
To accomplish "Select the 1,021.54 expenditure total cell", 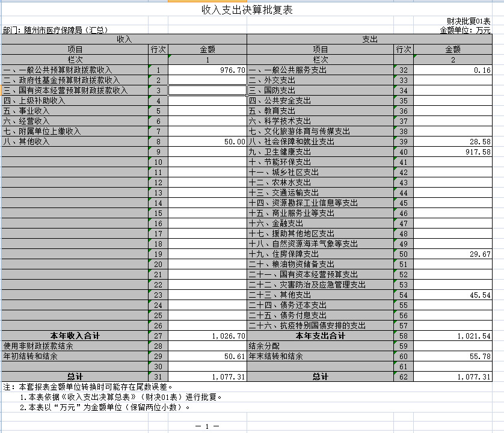I will coord(452,336).
